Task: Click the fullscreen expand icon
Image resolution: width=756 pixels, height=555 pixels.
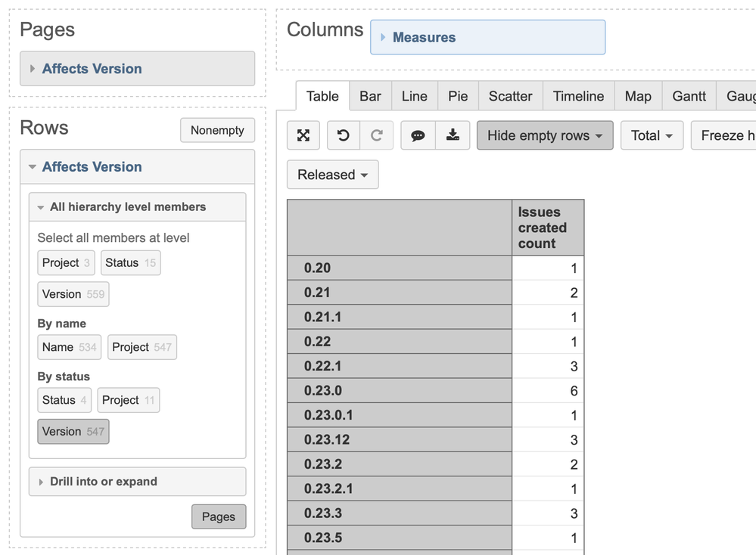Action: (303, 135)
